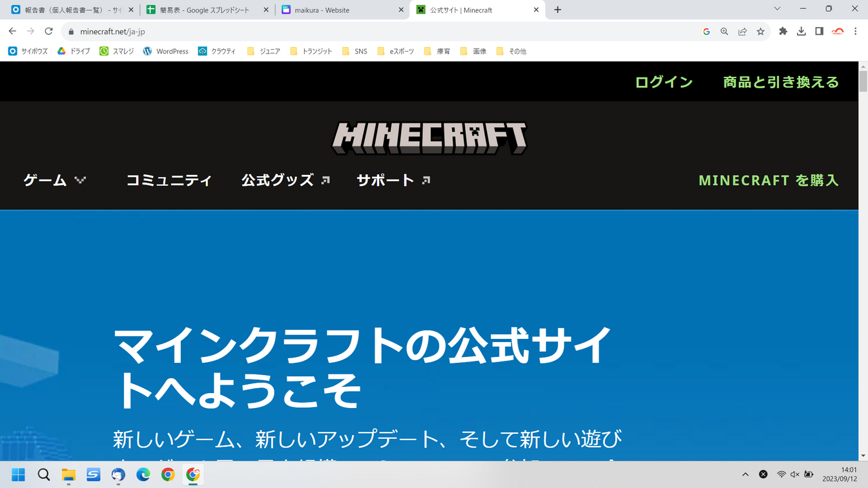868x488 pixels.
Task: Open the Chrome three-dot menu
Action: 856,31
